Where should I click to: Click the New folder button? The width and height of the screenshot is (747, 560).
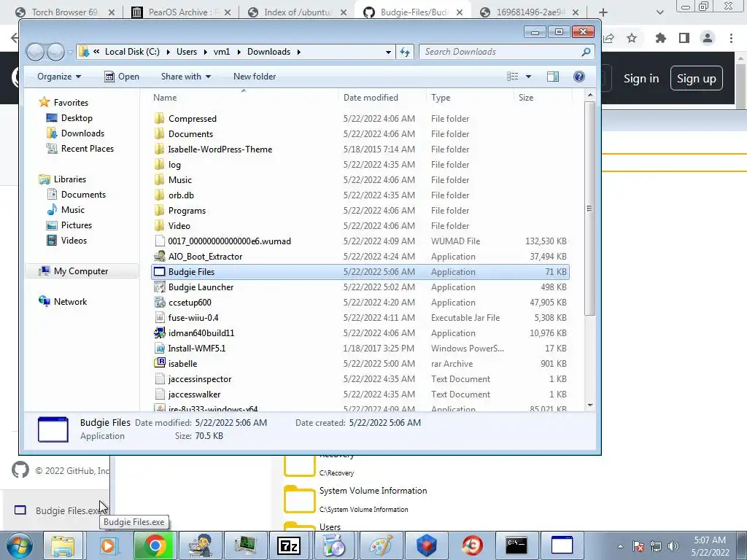255,77
